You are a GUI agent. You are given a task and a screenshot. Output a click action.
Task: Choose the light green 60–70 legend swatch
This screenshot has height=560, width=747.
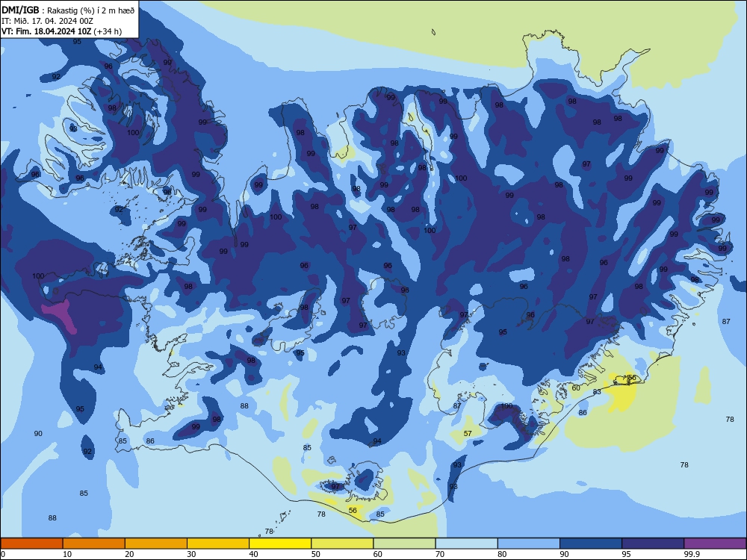pyautogui.click(x=404, y=544)
